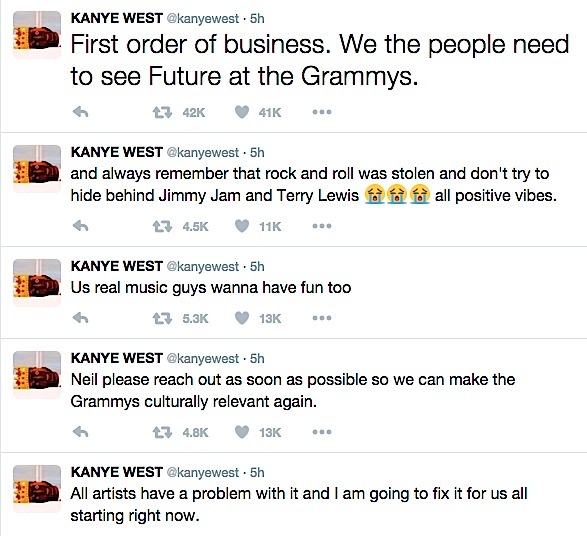587x536 pixels.
Task: Reply to the Future at the Grammys tweet
Action: click(x=80, y=112)
